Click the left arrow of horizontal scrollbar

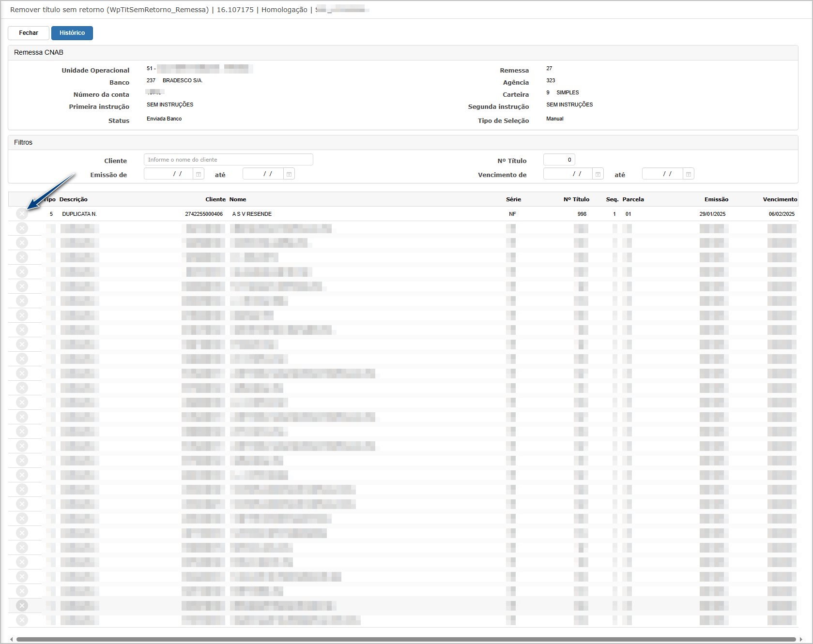tap(12, 639)
